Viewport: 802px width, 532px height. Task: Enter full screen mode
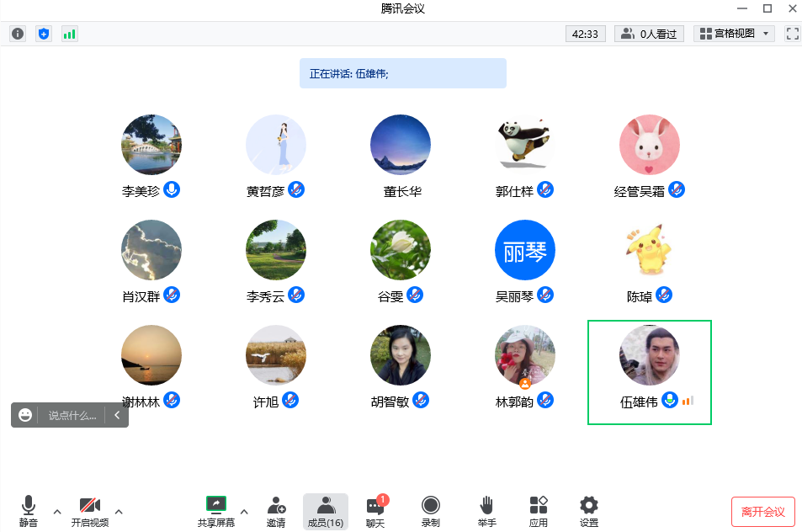[791, 34]
